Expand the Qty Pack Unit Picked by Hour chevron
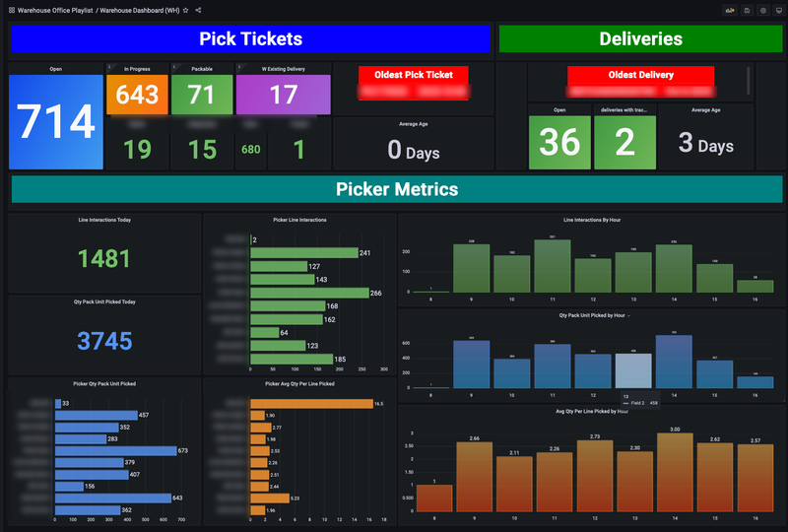 click(x=628, y=316)
